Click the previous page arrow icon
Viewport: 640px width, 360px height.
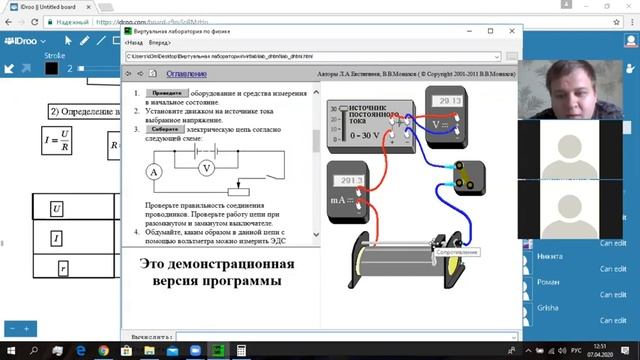coord(128,73)
